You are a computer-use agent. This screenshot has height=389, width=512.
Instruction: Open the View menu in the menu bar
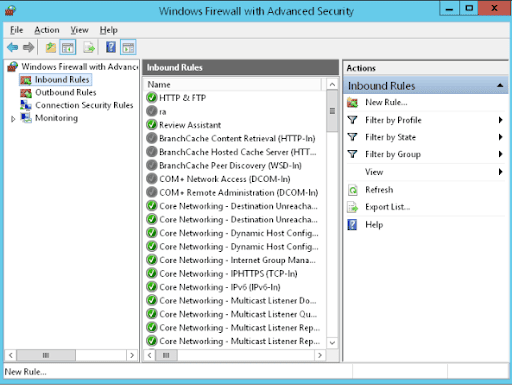point(79,30)
